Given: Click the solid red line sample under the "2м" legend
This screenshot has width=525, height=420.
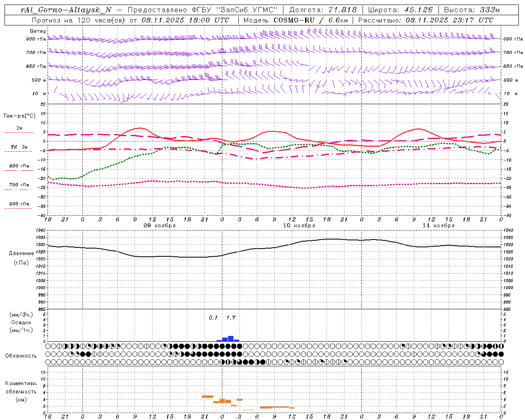Looking at the screenshot, I should click(19, 132).
